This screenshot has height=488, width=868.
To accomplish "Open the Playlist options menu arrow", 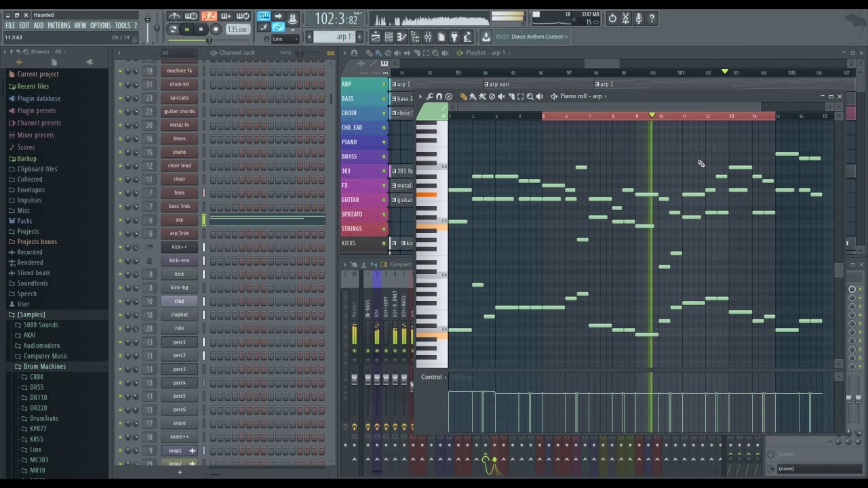I will coord(344,53).
